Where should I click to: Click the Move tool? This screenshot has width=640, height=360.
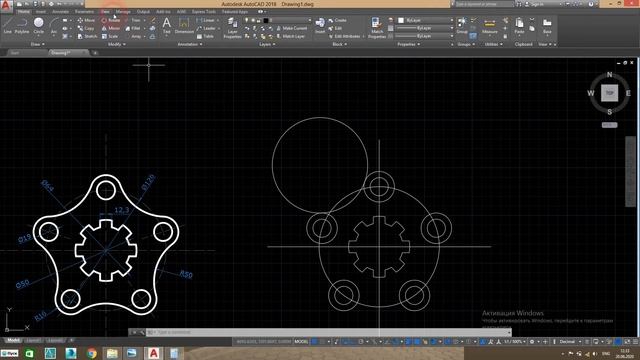(x=86, y=20)
